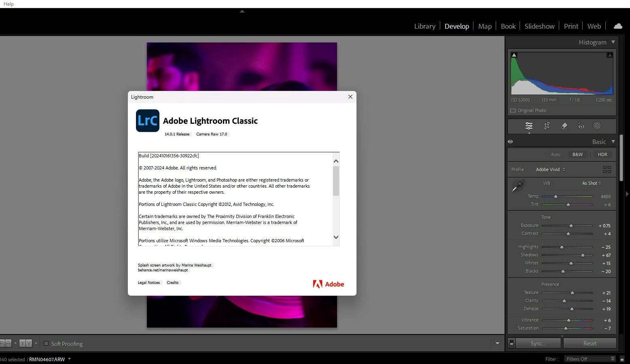Screen dimensions: 630x364
Task: Toggle the filter lock switch icon
Action: [622, 359]
